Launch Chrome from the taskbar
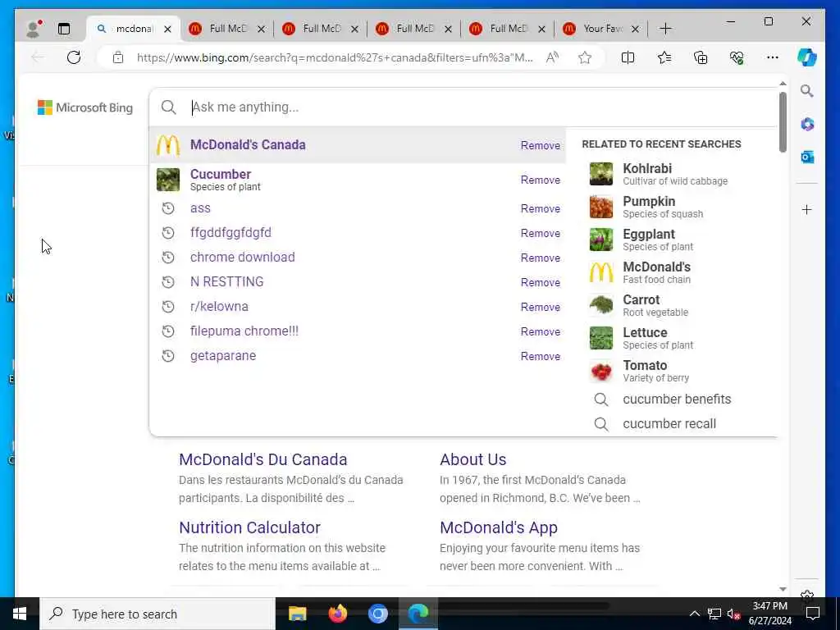840x630 pixels. [377, 614]
